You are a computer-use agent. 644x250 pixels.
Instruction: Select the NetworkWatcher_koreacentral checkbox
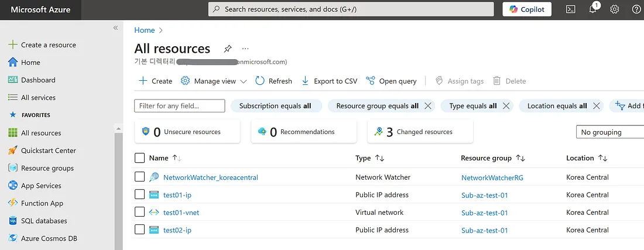[139, 177]
